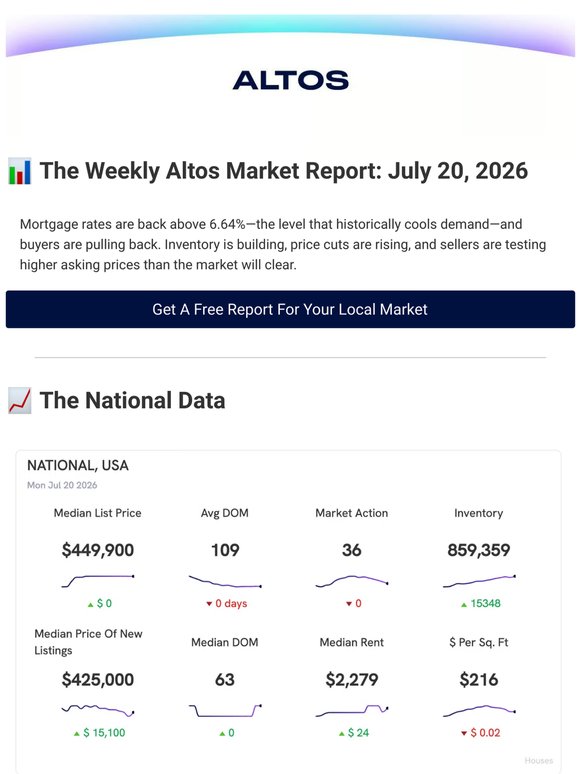Image resolution: width=580 pixels, height=774 pixels.
Task: Click the $ Per Sq. Ft sparkline
Action: click(x=479, y=710)
